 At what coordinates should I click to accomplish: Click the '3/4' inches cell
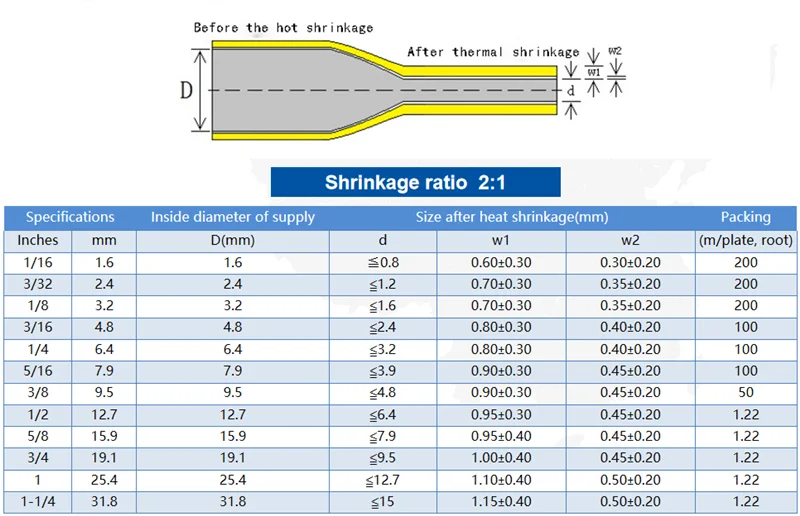pyautogui.click(x=38, y=457)
